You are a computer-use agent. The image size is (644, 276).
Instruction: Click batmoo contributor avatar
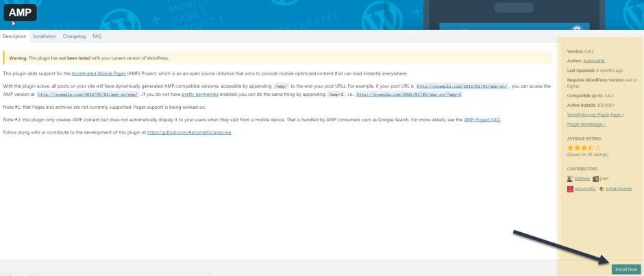tap(570, 179)
